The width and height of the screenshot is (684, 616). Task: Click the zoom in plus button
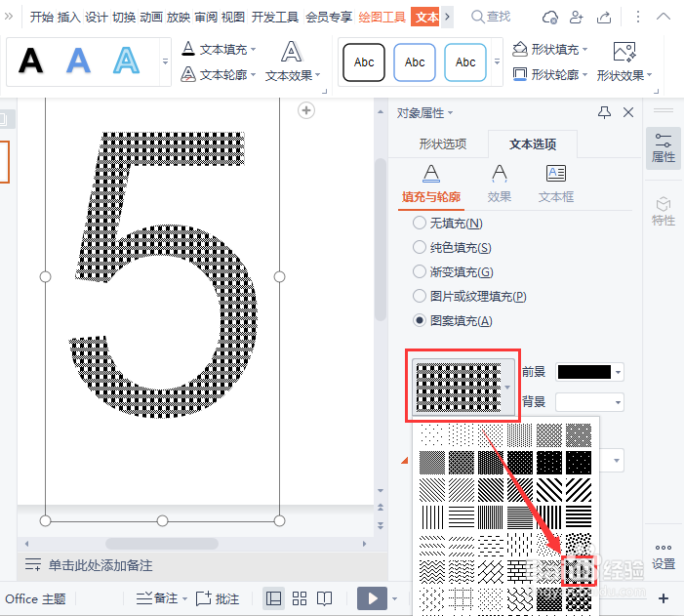point(664,598)
